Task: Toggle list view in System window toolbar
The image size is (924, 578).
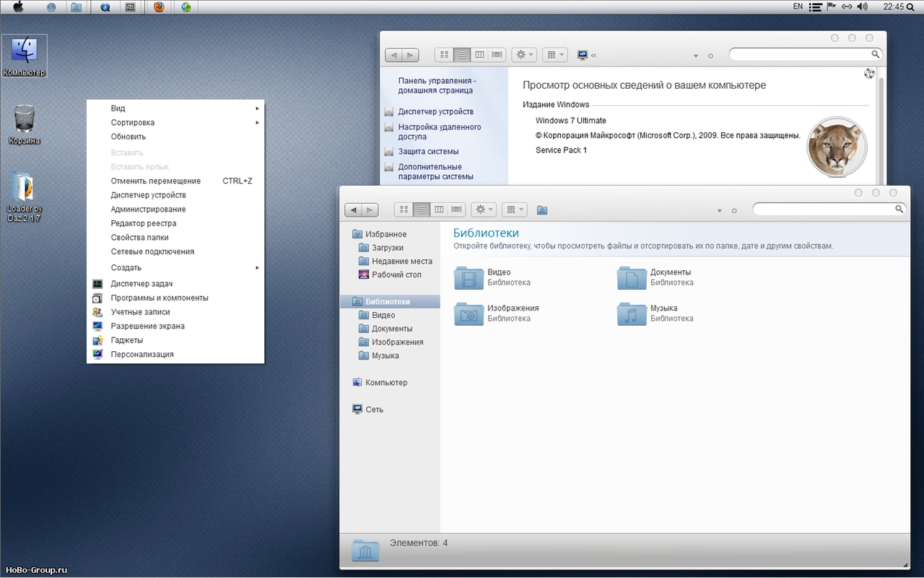Action: pos(462,55)
